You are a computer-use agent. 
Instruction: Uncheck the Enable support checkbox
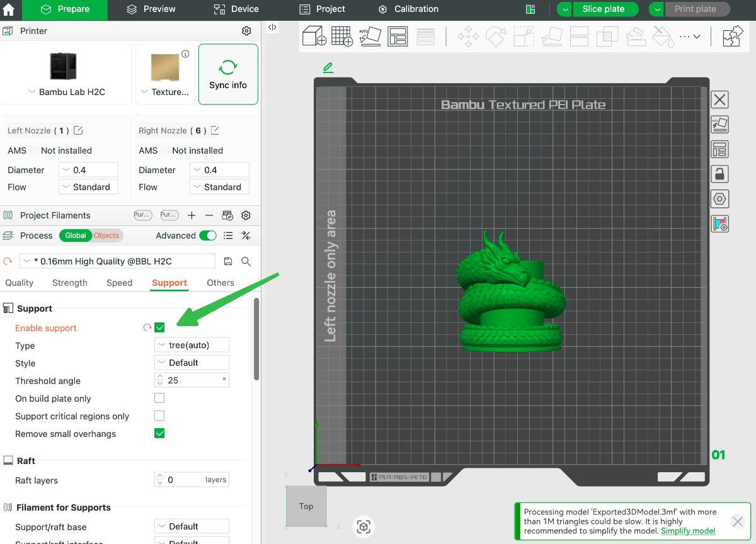(159, 327)
